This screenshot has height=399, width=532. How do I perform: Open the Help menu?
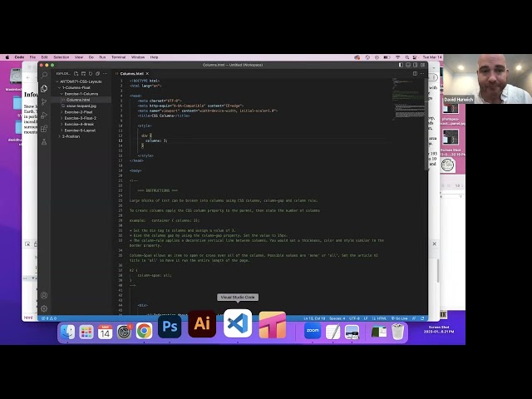[x=154, y=57]
